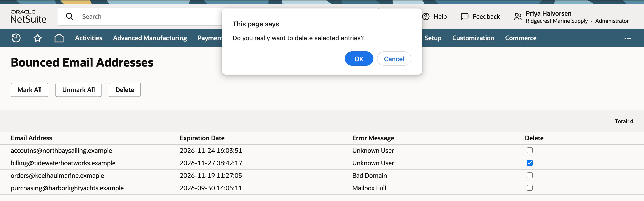Click expiration date 2026-09-30 14:05:11
The height and width of the screenshot is (201, 644).
tap(211, 188)
